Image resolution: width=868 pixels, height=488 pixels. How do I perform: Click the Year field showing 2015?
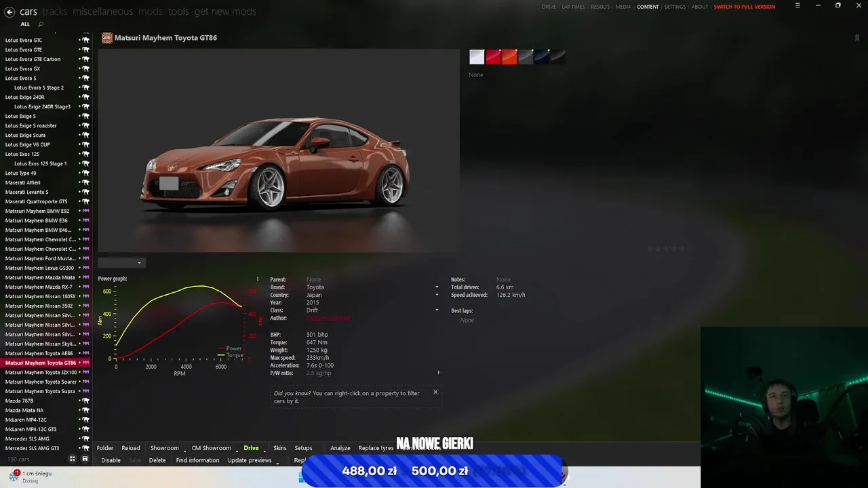(x=313, y=303)
